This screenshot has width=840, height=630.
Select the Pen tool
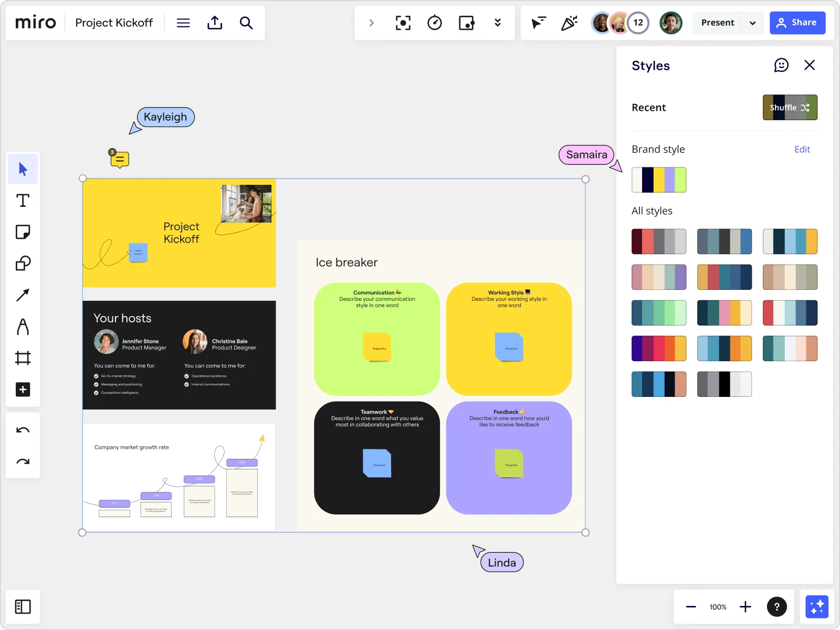pyautogui.click(x=23, y=327)
